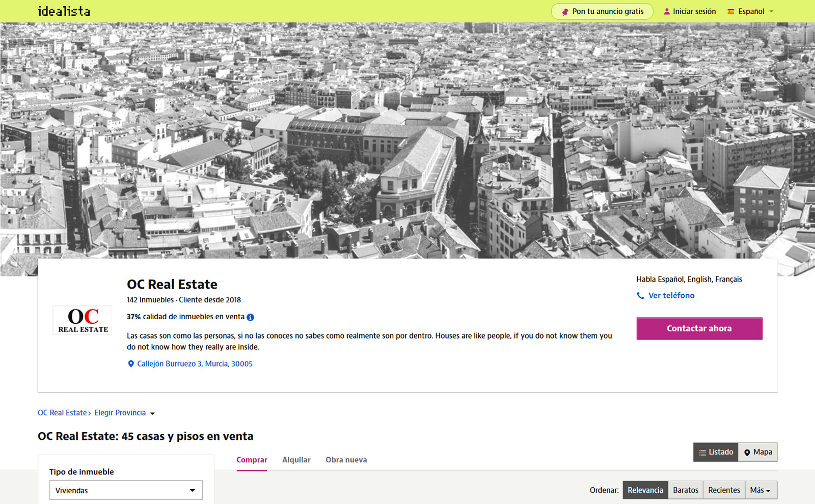Sort listings by Baratos
This screenshot has height=504, width=815.
tap(686, 490)
